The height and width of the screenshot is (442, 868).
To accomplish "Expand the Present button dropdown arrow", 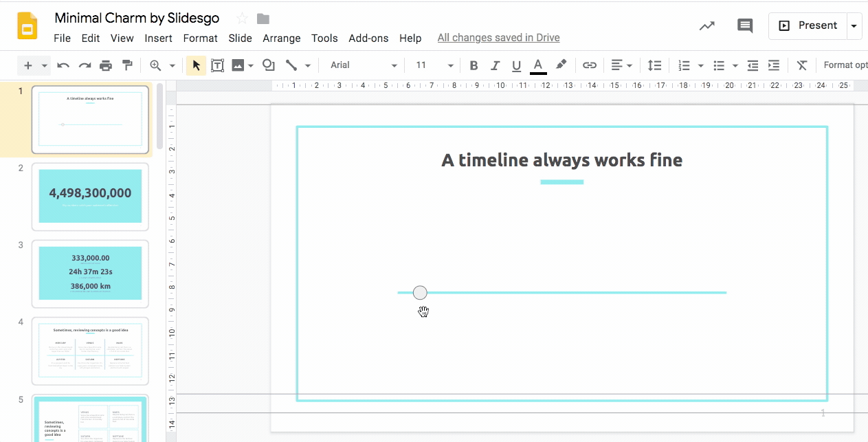I will point(854,25).
